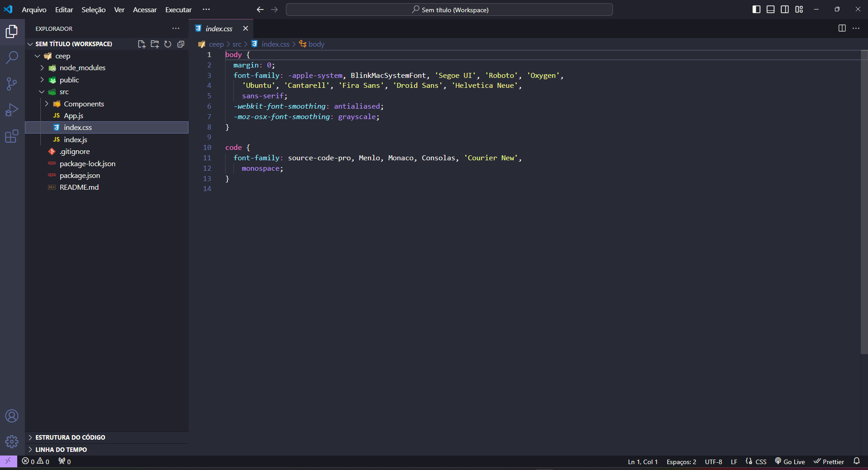Screen dimensions: 868x470
Task: Open index.js in the file tree
Action: (107, 139)
